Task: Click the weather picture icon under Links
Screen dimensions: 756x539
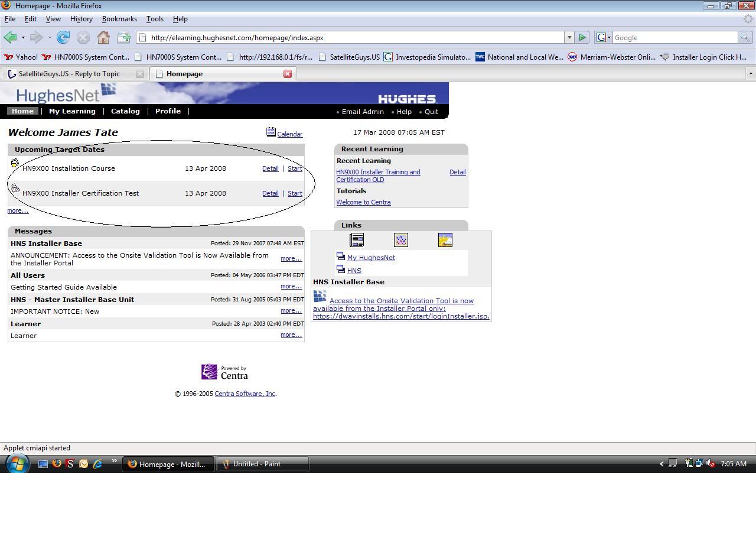Action: tap(445, 240)
